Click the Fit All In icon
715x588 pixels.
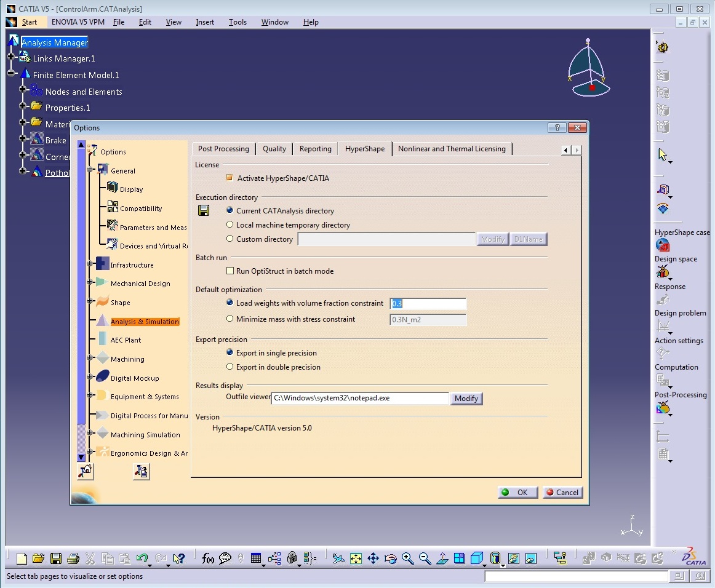tap(356, 558)
